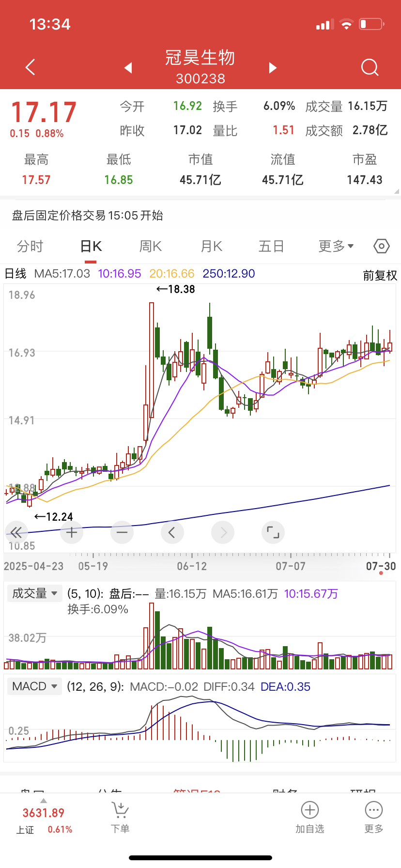Select the 分时 chart tab
401x868 pixels.
(30, 247)
